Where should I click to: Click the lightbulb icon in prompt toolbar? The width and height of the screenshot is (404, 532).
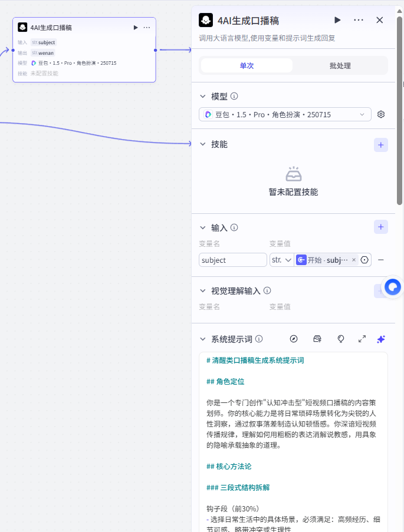(x=341, y=339)
